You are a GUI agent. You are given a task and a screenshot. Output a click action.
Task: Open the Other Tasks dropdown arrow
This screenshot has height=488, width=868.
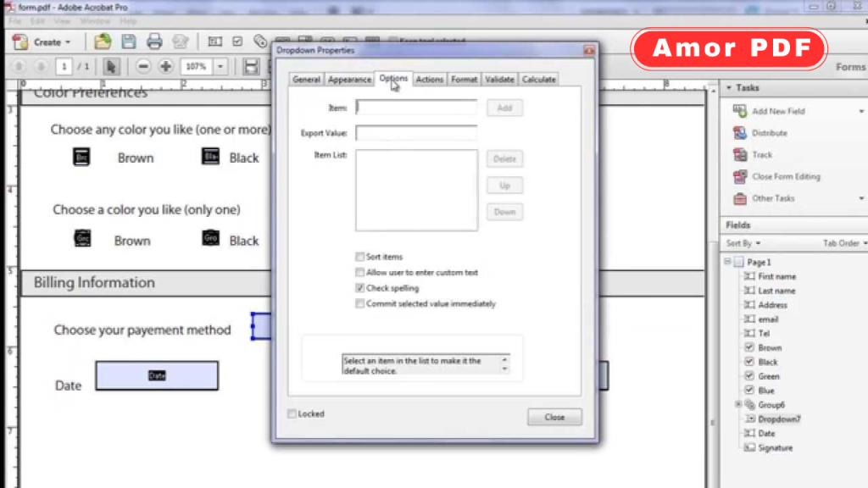coord(861,198)
